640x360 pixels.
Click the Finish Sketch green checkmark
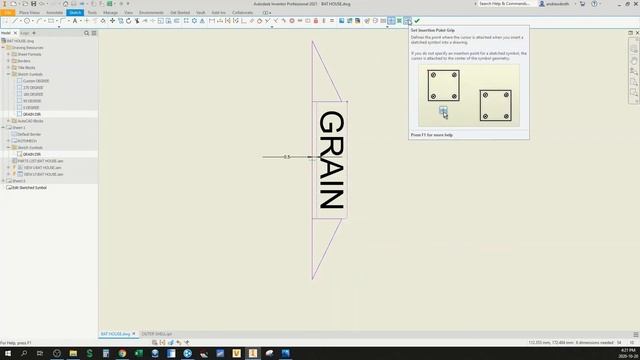pos(417,21)
